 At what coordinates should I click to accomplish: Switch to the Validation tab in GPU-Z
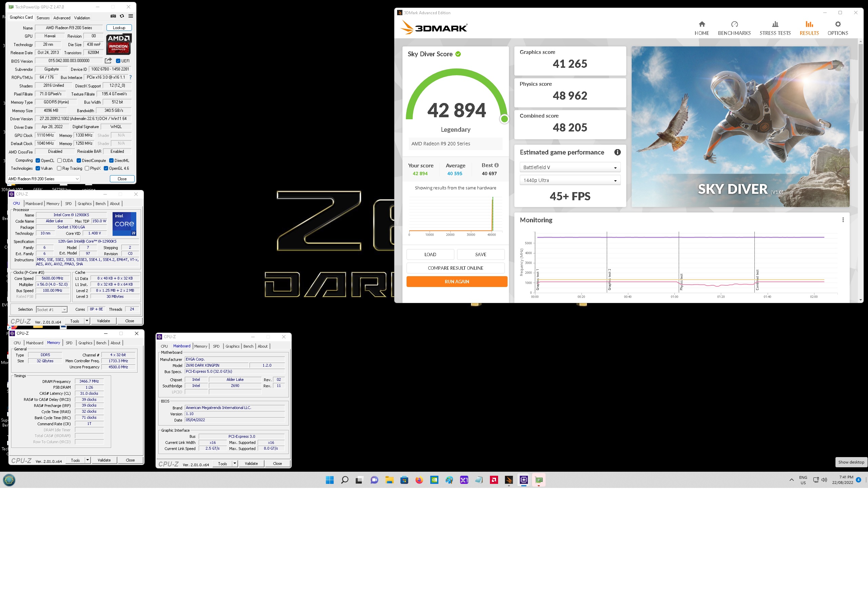coord(82,18)
